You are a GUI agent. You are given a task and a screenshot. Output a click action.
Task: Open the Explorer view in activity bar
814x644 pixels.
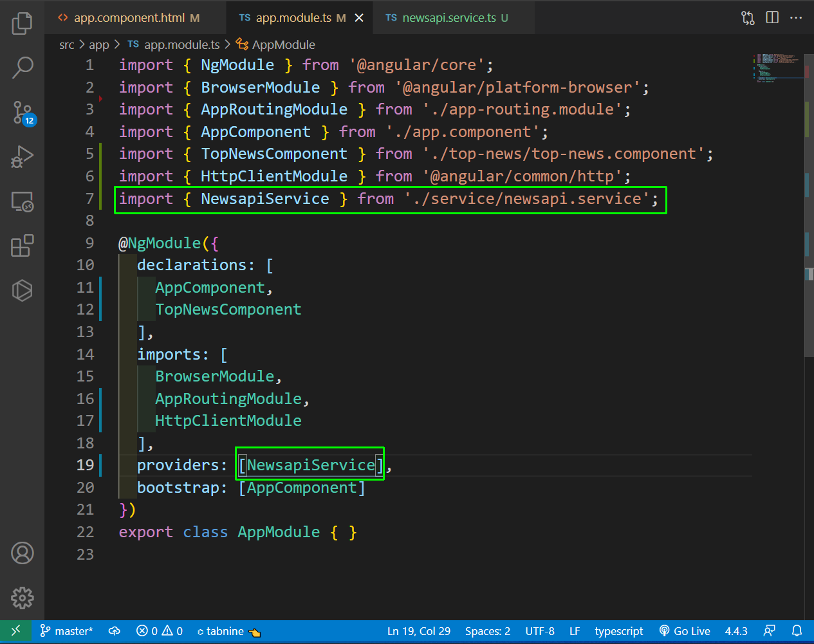[x=22, y=23]
